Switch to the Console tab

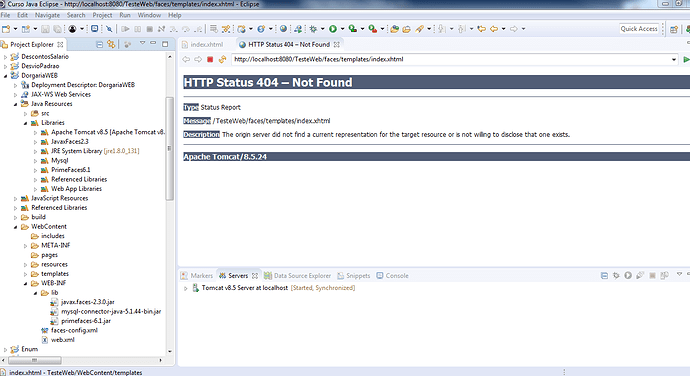[x=393, y=276]
